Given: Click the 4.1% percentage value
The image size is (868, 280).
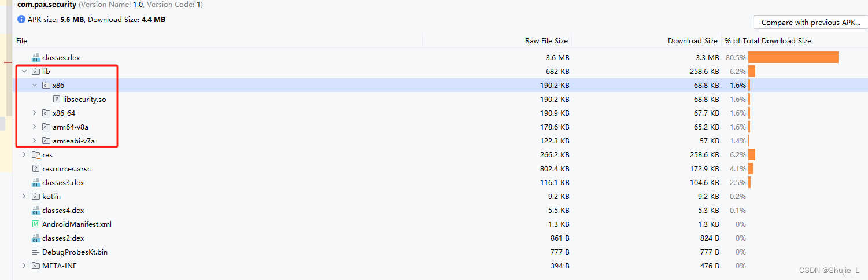Looking at the screenshot, I should (738, 169).
